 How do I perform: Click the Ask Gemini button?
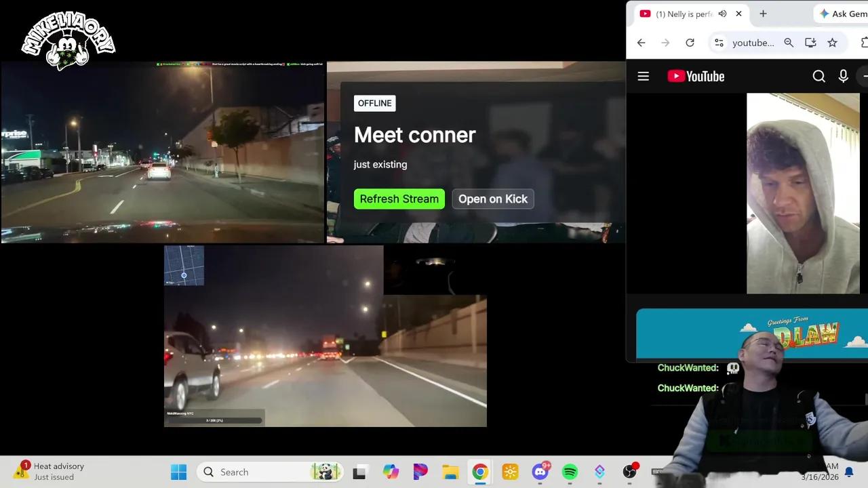843,14
